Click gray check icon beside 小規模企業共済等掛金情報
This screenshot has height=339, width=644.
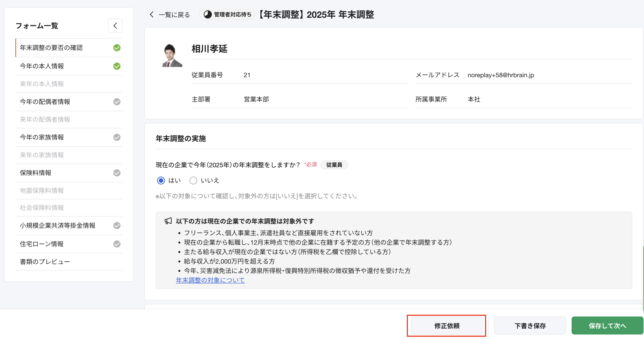click(117, 226)
